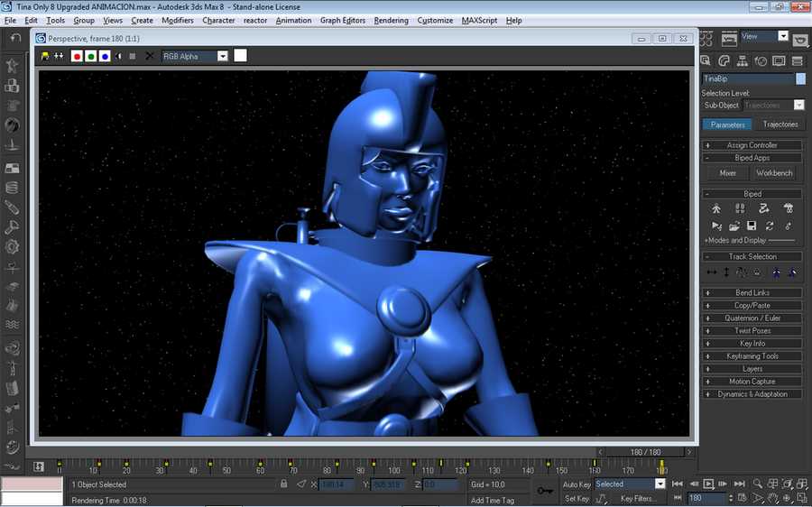Click the Add Time Tag field

493,500
